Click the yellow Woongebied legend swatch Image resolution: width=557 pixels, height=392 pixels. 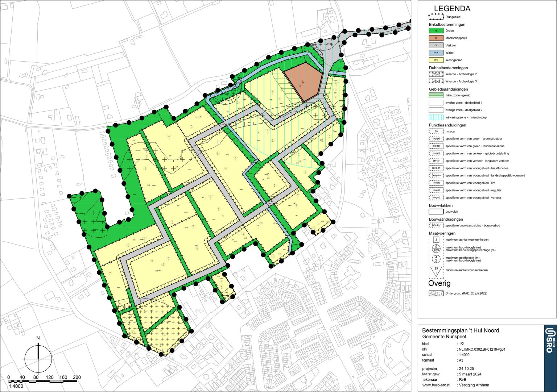(436, 60)
